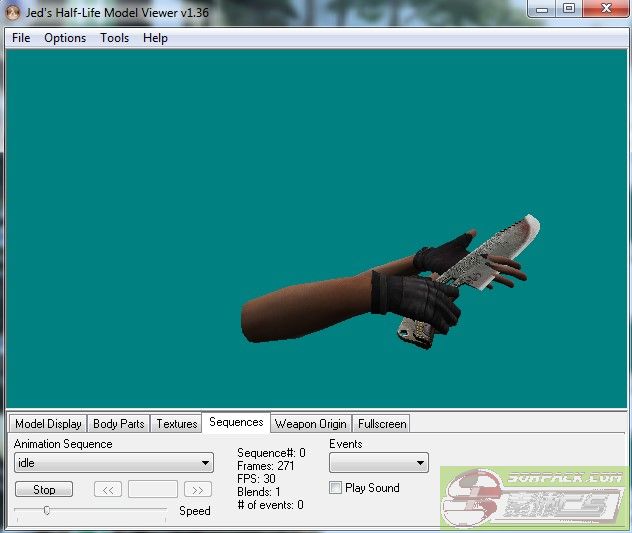This screenshot has height=533, width=632.
Task: Step back one frame with << button
Action: [x=108, y=489]
